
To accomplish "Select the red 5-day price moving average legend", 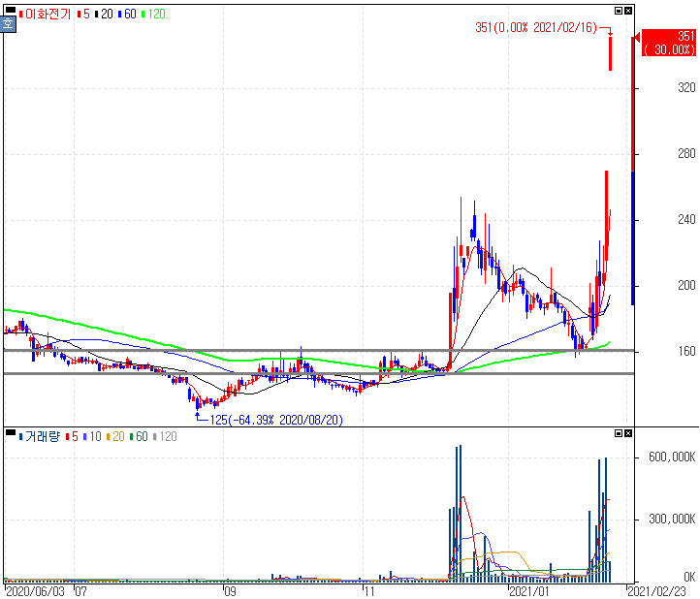I will point(83,15).
